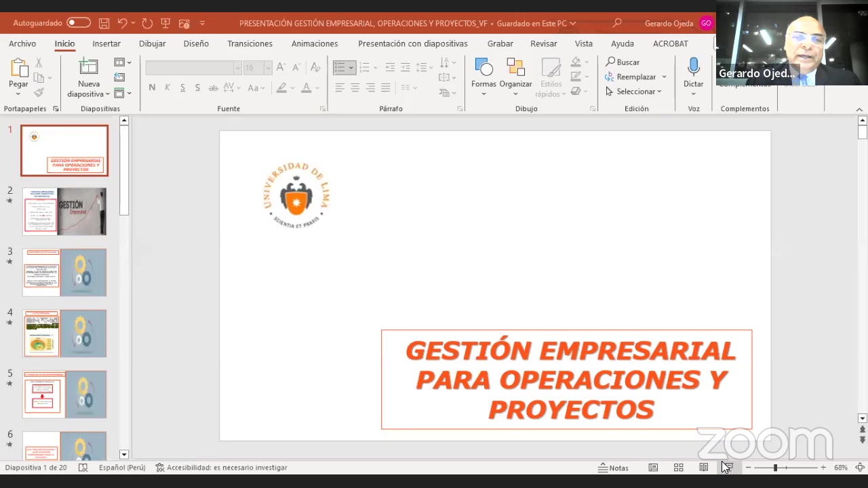Click the Nueva diapositiva icon

(88, 68)
